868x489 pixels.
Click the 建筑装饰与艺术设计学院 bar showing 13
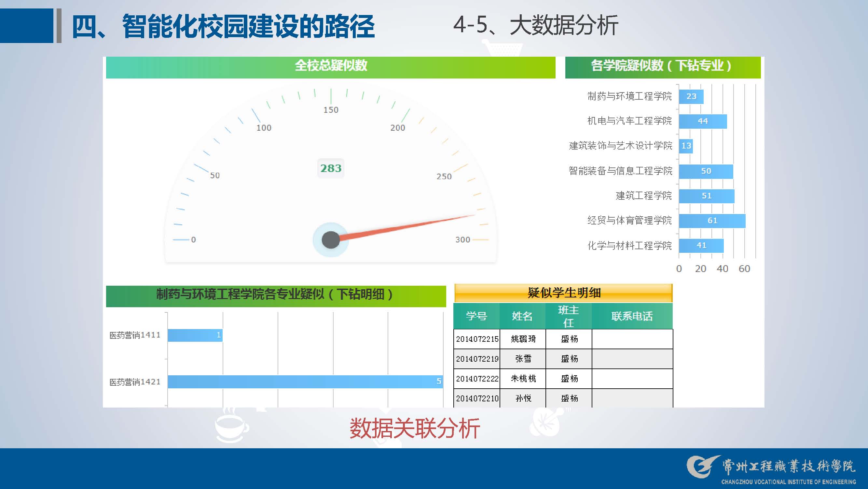[x=686, y=146]
